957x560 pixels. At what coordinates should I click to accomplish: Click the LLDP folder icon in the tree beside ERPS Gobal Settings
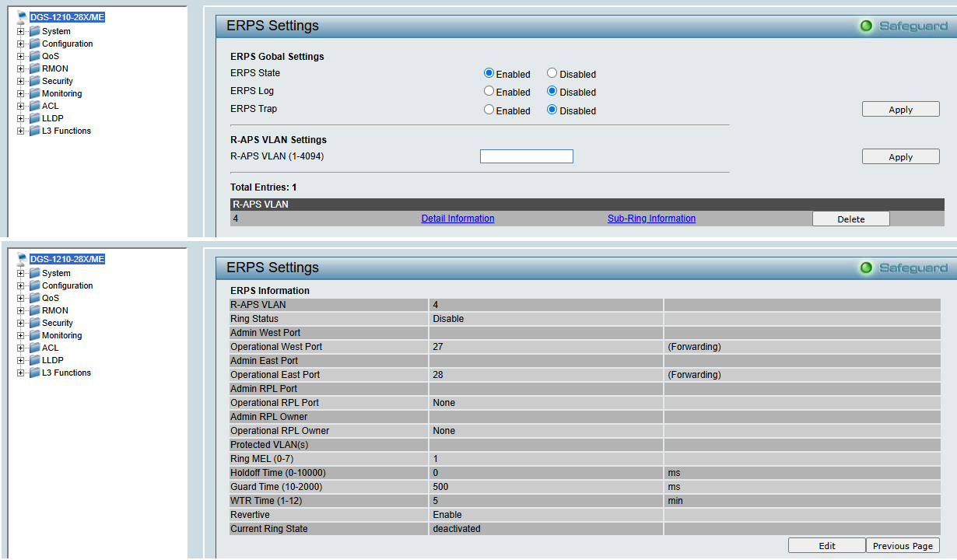pos(35,118)
